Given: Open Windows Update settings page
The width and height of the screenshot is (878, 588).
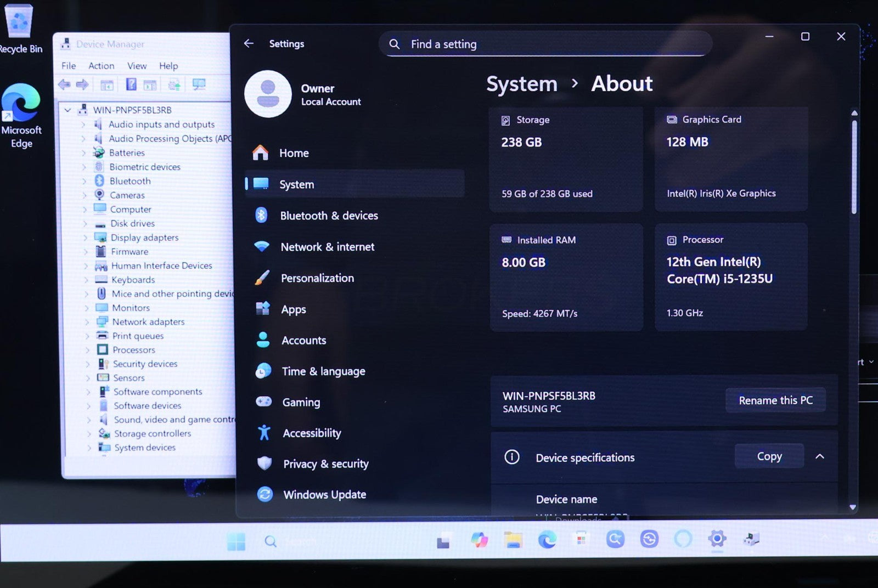Looking at the screenshot, I should click(x=324, y=495).
